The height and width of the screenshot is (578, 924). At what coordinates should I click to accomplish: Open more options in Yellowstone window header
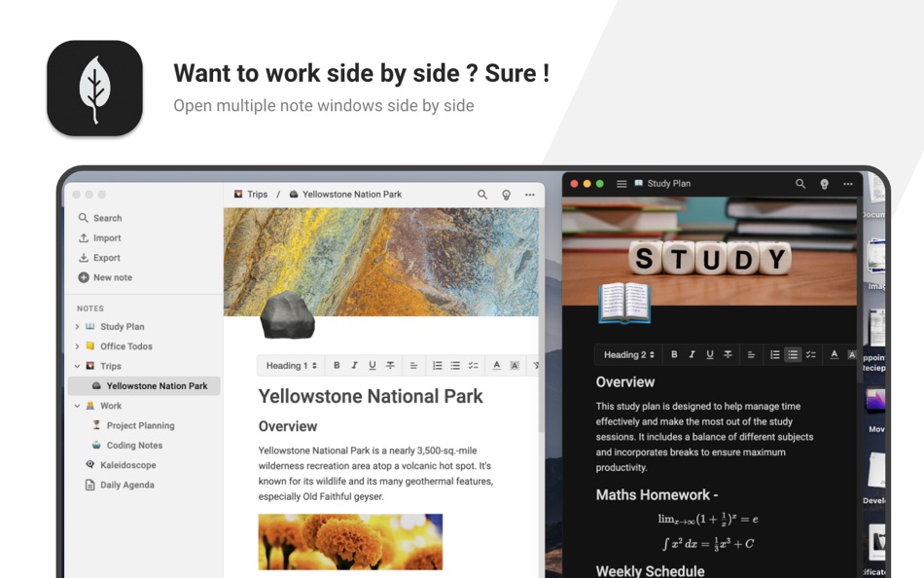coord(530,194)
